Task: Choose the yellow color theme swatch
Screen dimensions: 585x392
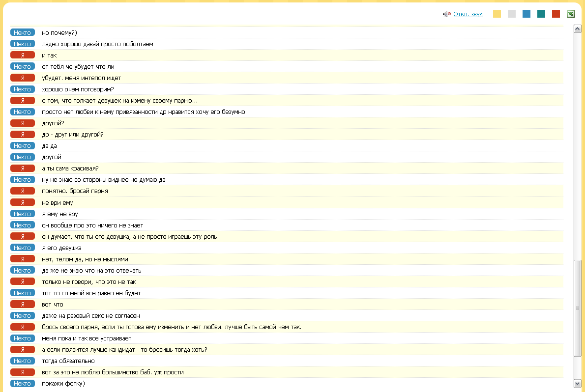Action: (x=497, y=14)
